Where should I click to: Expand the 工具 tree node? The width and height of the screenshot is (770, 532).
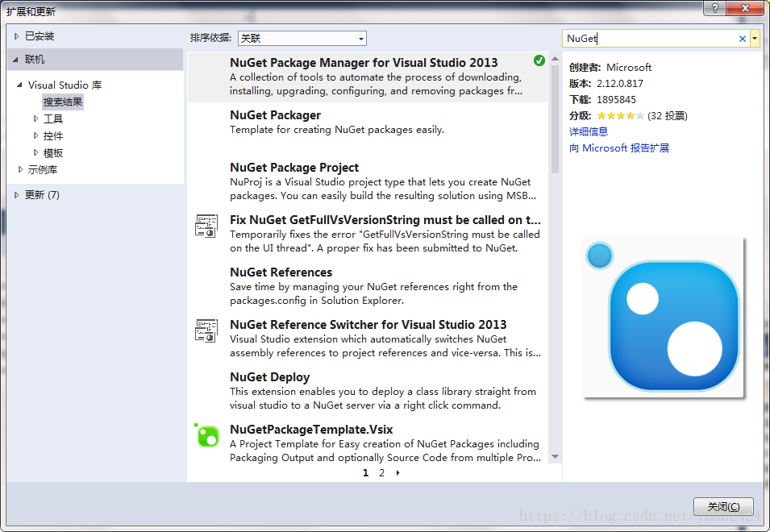[x=35, y=118]
